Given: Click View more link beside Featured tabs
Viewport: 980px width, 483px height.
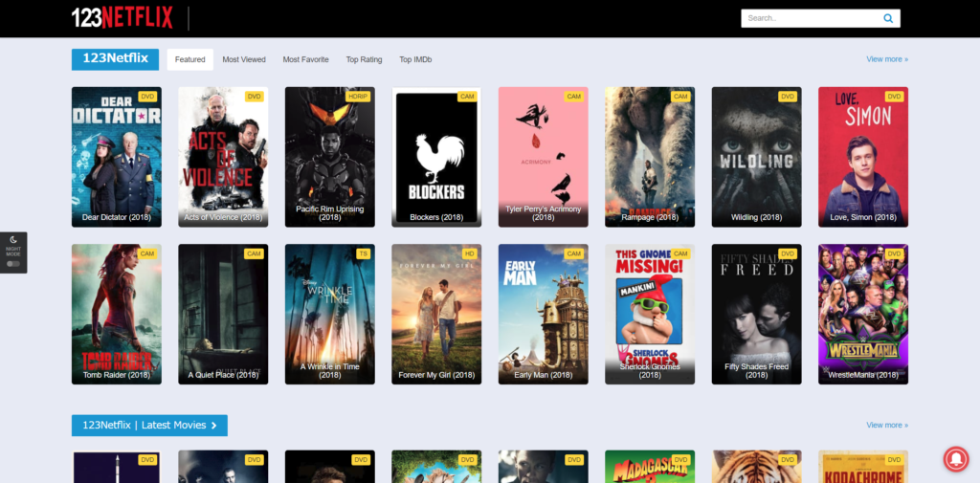Looking at the screenshot, I should pyautogui.click(x=887, y=59).
